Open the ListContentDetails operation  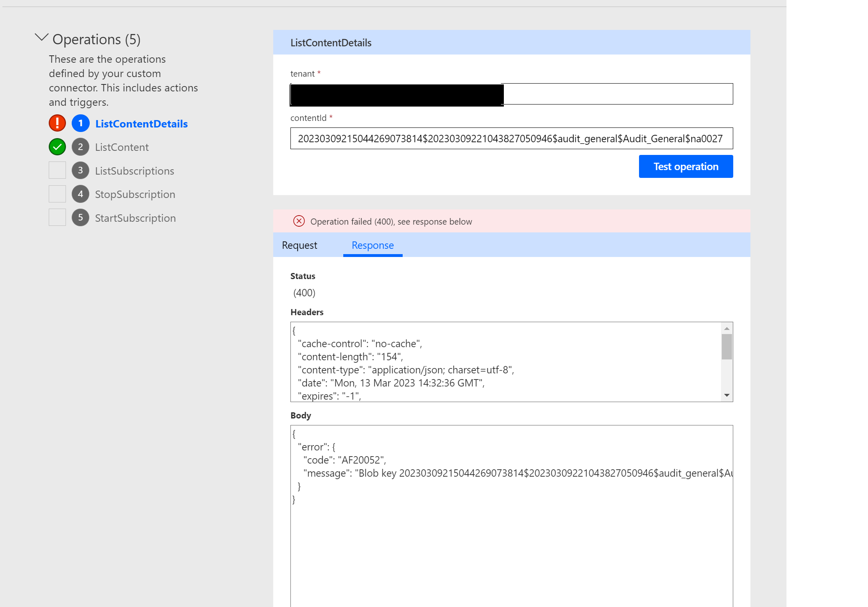coord(141,123)
